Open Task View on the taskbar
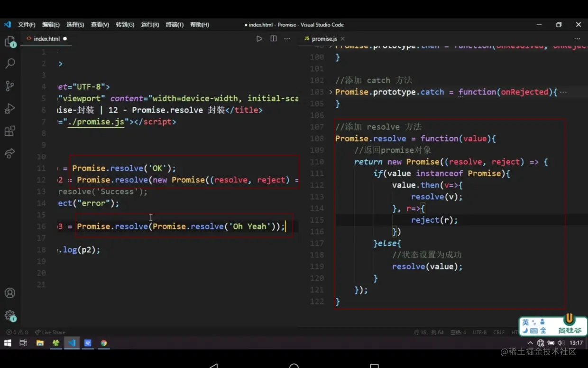This screenshot has height=368, width=588. [23, 343]
